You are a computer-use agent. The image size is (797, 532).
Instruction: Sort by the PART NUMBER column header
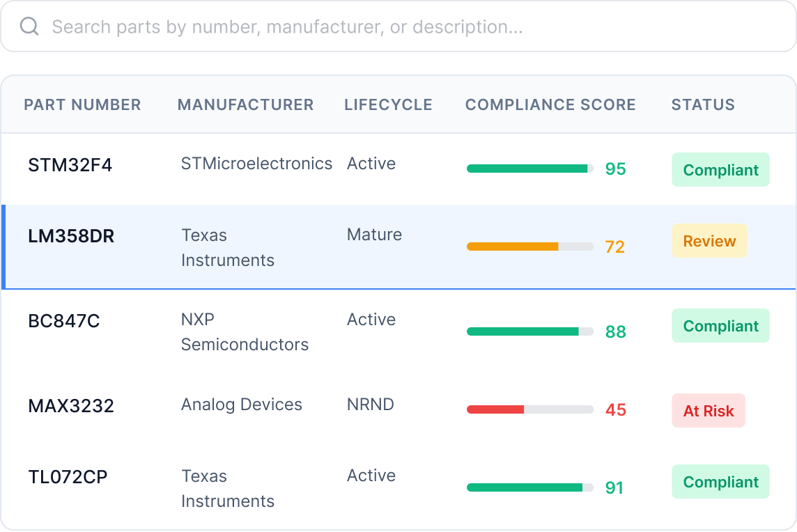pos(82,104)
